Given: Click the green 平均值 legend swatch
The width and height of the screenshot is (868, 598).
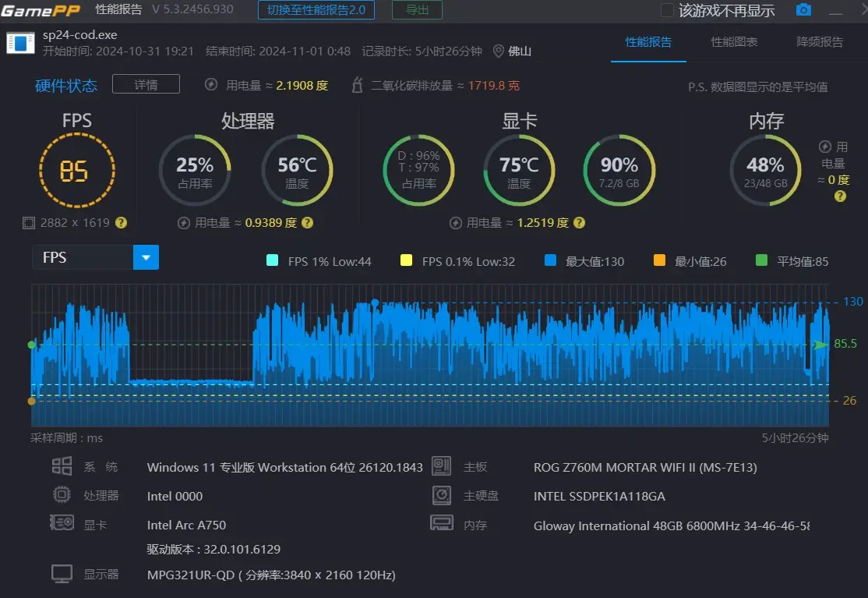Looking at the screenshot, I should 762,260.
